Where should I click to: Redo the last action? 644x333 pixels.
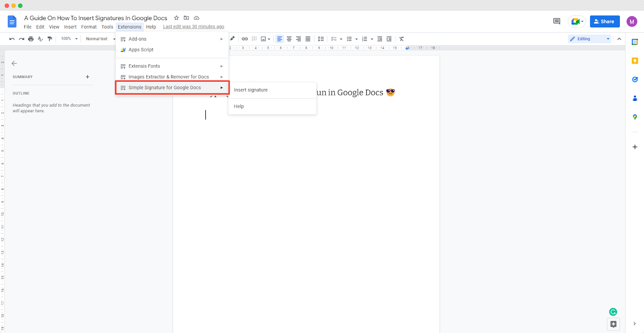pyautogui.click(x=21, y=39)
